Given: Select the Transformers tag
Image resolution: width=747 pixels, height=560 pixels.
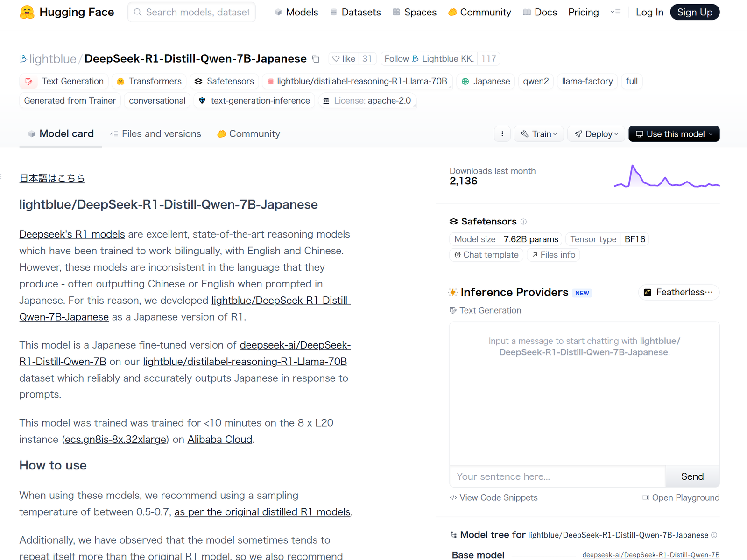Looking at the screenshot, I should (149, 81).
